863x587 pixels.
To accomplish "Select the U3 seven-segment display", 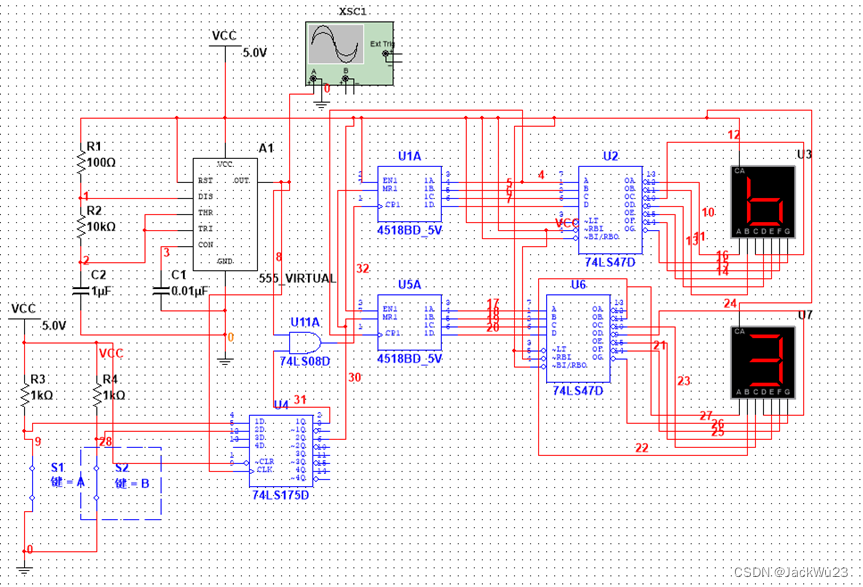I will (x=762, y=202).
